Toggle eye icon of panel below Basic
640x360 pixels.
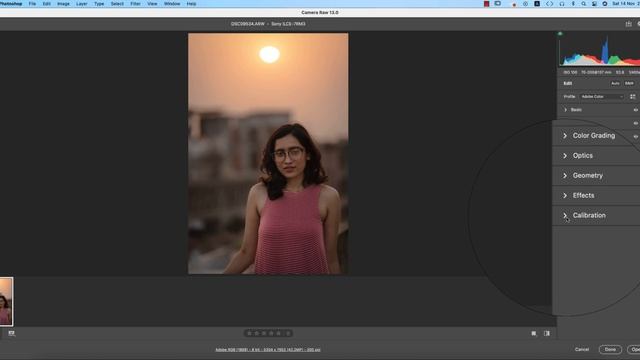point(636,123)
